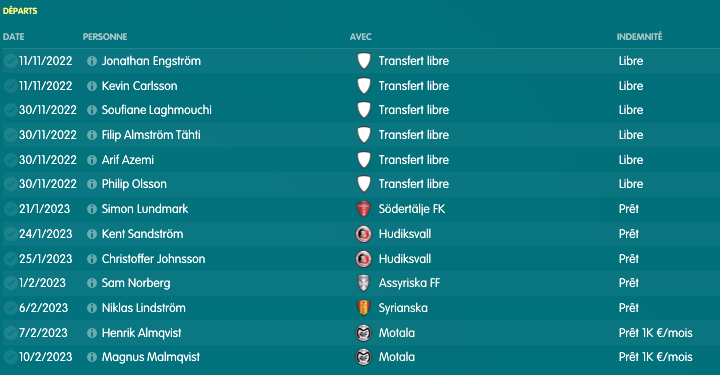Screen dimensions: 720x375
Task: Click the info icon beside Jonathan Engström
Action: click(92, 61)
